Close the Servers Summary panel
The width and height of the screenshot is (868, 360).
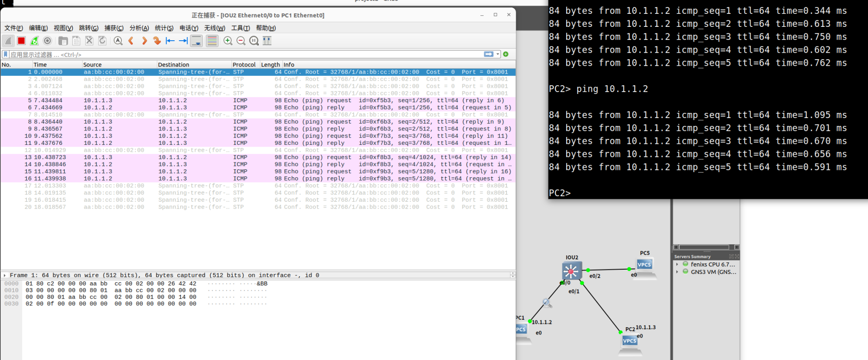(x=737, y=256)
